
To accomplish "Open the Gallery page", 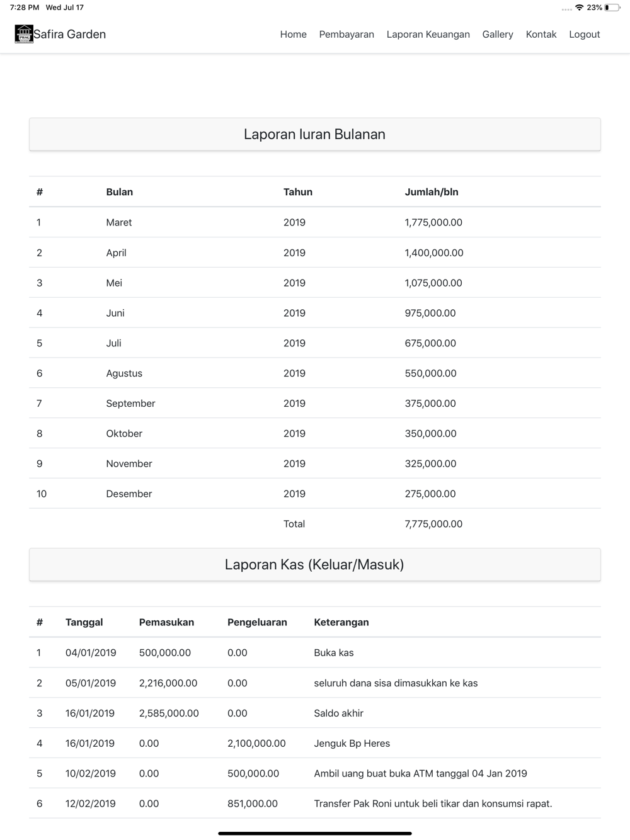I will coord(498,35).
